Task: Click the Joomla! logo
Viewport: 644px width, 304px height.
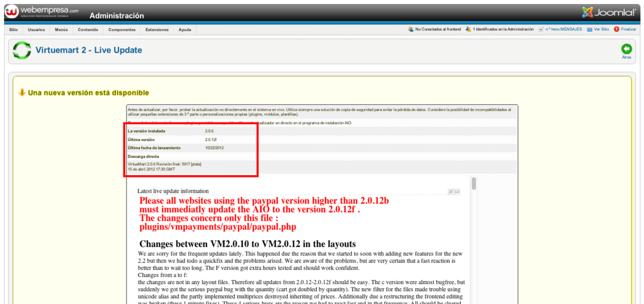Action: point(609,13)
